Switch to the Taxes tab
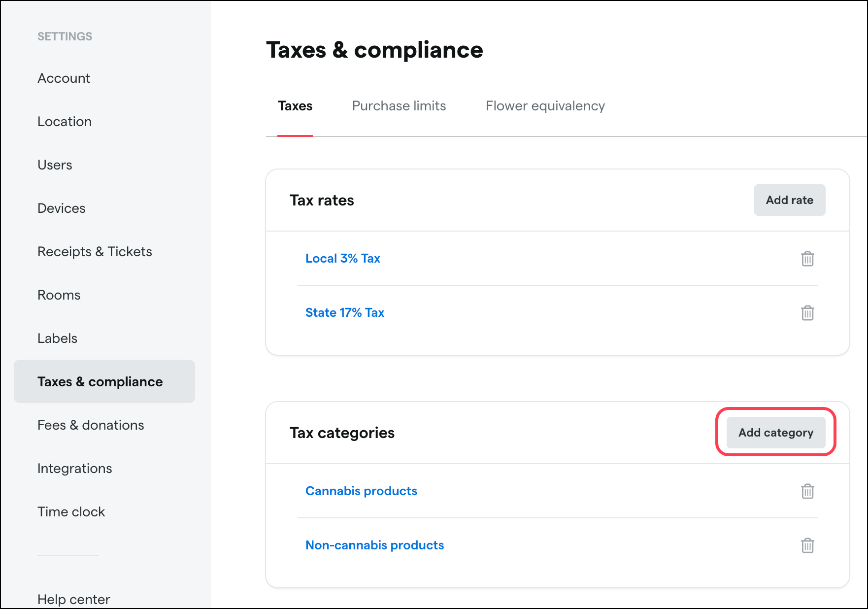The image size is (868, 609). point(295,106)
